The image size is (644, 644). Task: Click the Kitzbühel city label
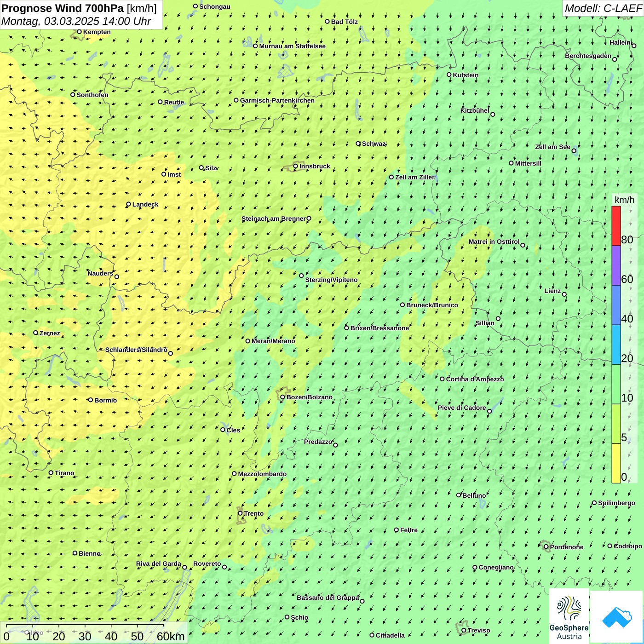point(475,110)
